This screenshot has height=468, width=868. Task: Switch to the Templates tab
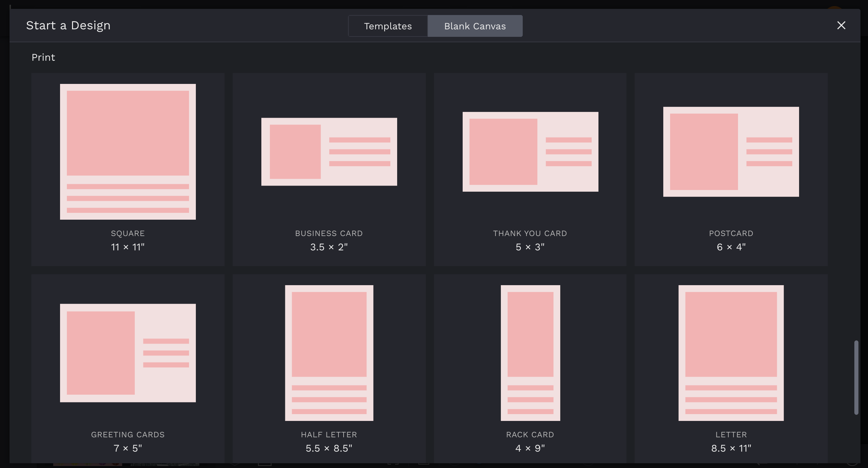(388, 26)
